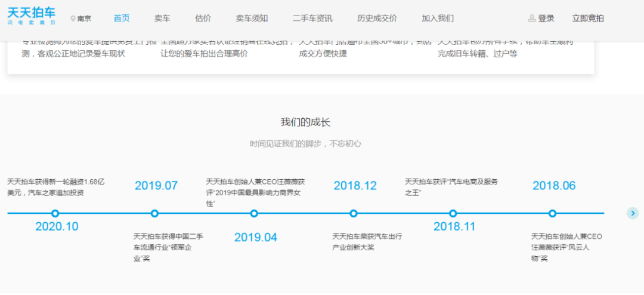The image size is (644, 295).
Task: Click the text 让您的爱车拍出合理高价
Action: (x=204, y=54)
